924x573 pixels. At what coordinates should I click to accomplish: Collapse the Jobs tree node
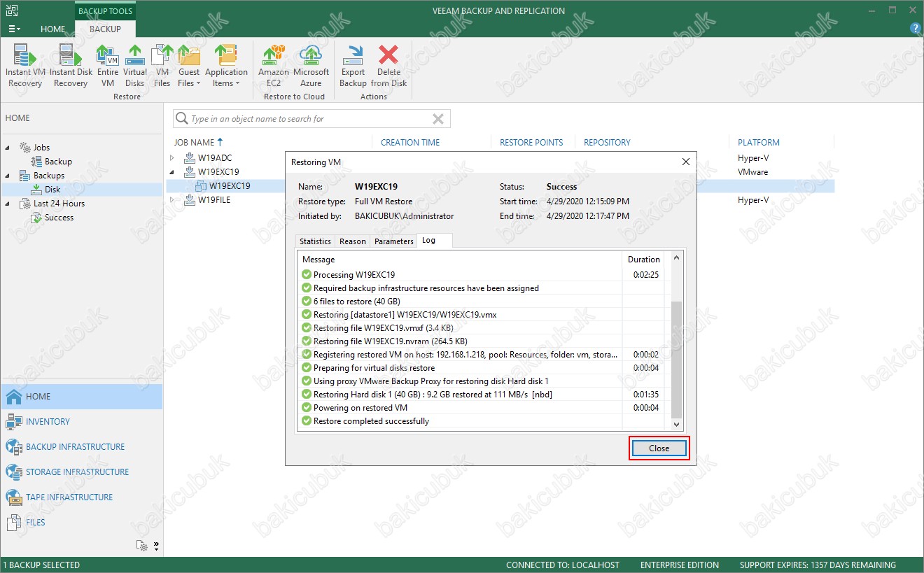[x=8, y=148]
